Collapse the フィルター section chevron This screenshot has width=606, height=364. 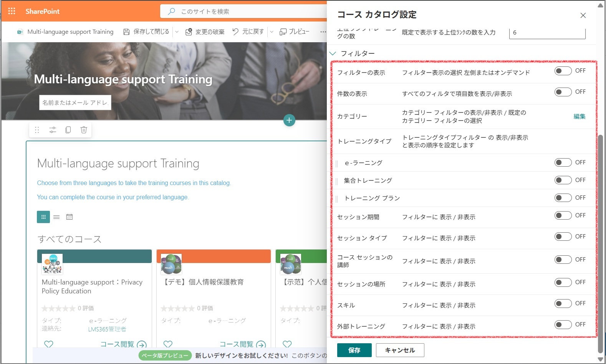pyautogui.click(x=333, y=53)
